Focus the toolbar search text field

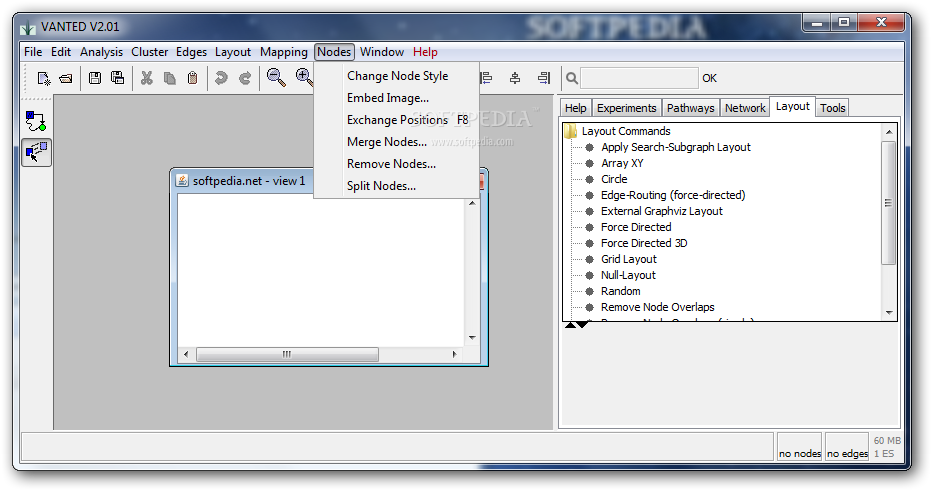[639, 78]
